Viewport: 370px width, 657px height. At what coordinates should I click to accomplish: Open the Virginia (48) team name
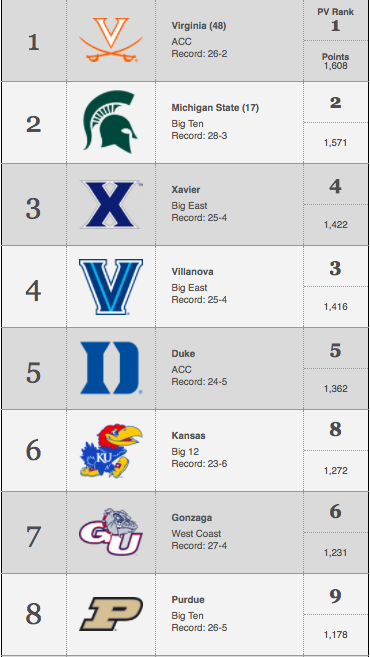click(199, 26)
